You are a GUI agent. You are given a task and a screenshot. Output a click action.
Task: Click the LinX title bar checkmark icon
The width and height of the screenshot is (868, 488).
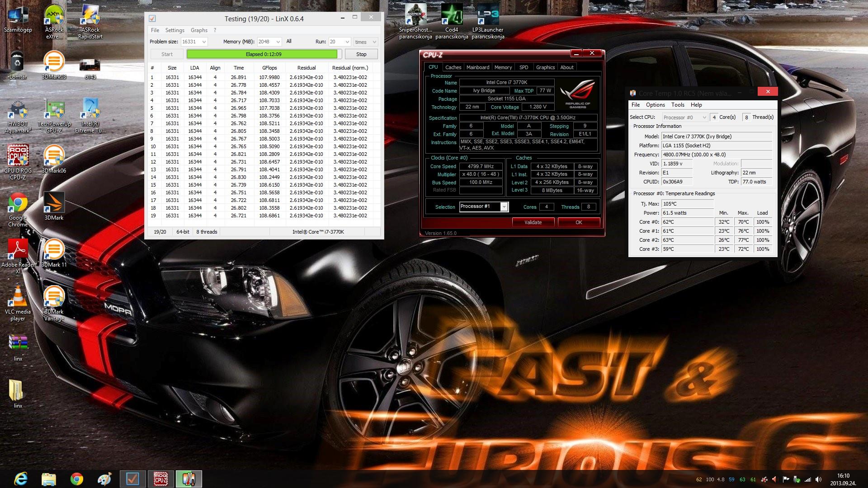152,19
